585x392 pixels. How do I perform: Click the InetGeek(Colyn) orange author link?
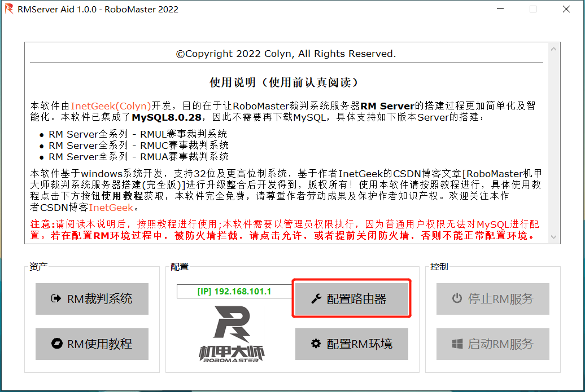click(111, 106)
